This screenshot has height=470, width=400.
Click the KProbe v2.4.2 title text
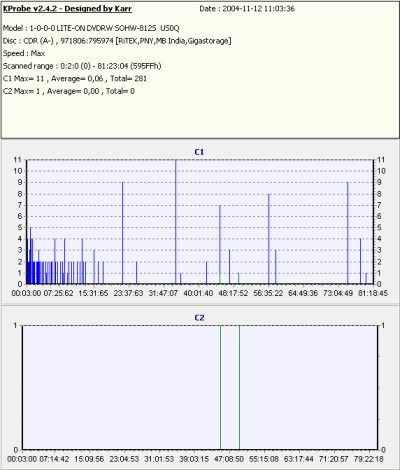click(x=67, y=9)
